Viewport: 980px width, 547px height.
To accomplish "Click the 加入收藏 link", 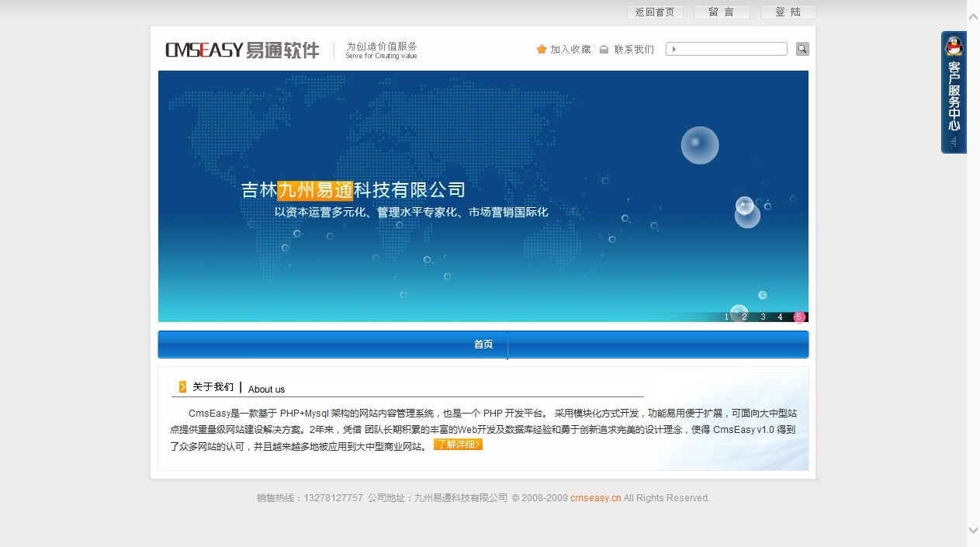I will coord(570,50).
